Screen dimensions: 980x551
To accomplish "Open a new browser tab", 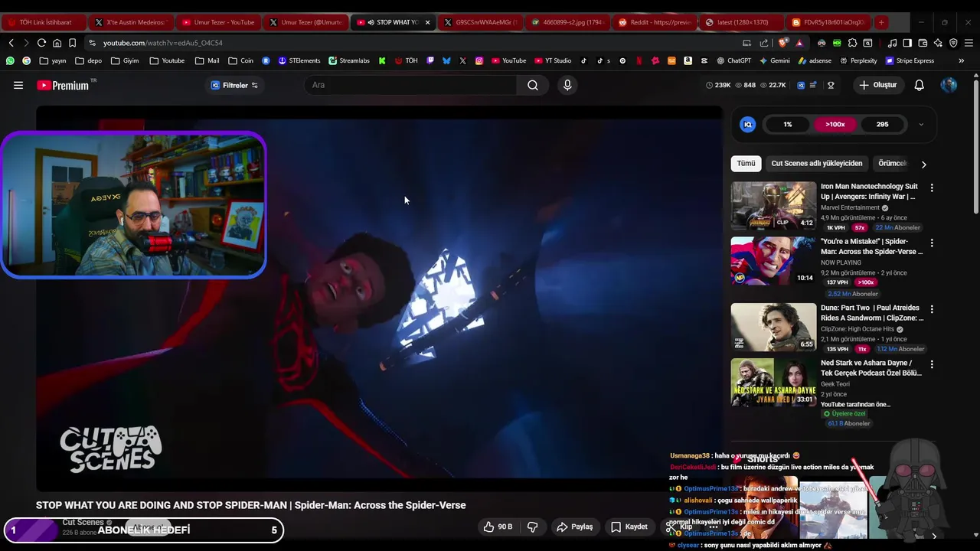I will pyautogui.click(x=881, y=22).
